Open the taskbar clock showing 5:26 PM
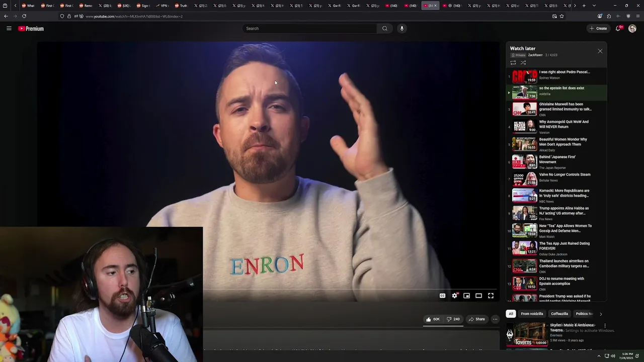Viewport: 644px width, 362px height. click(x=627, y=356)
